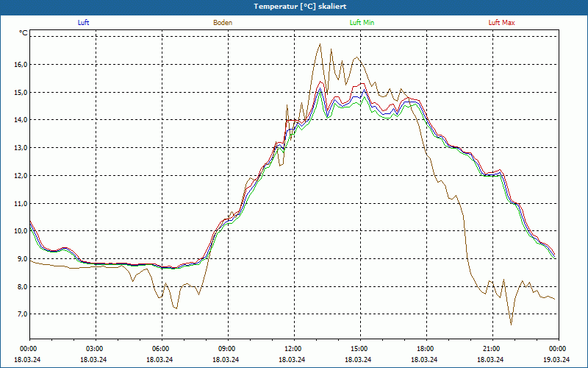Click the '7,0' y-axis value

[x=22, y=314]
